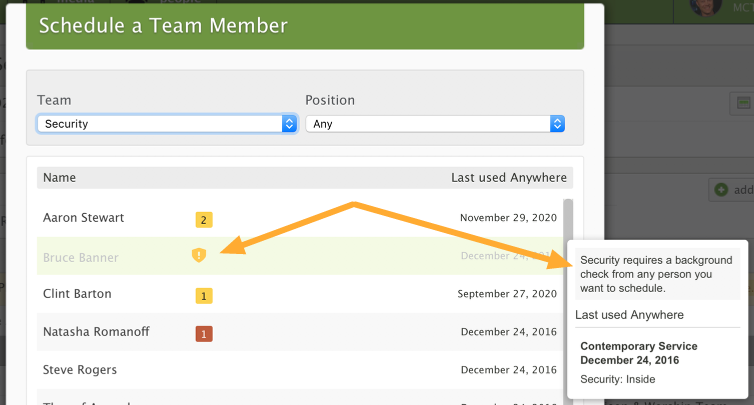Select the Bruce Banner row
The image size is (754, 405).
click(x=300, y=256)
